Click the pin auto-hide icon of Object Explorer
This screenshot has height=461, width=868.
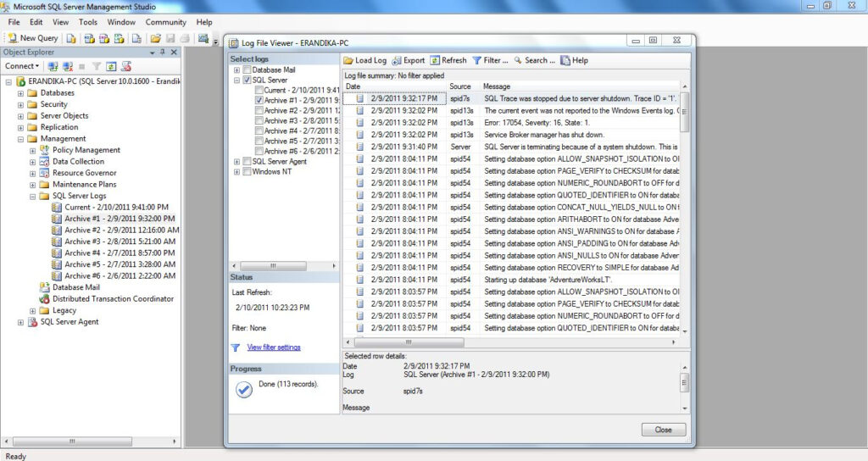tap(163, 52)
